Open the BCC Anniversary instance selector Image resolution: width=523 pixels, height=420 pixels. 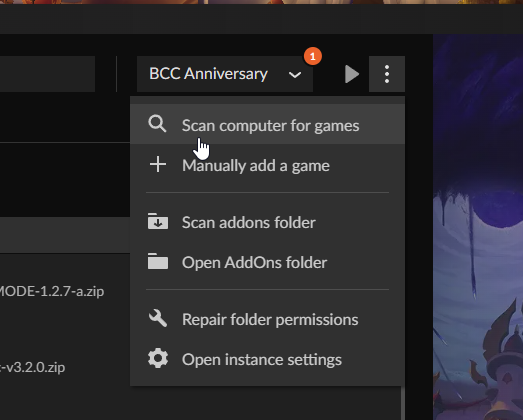pos(225,74)
